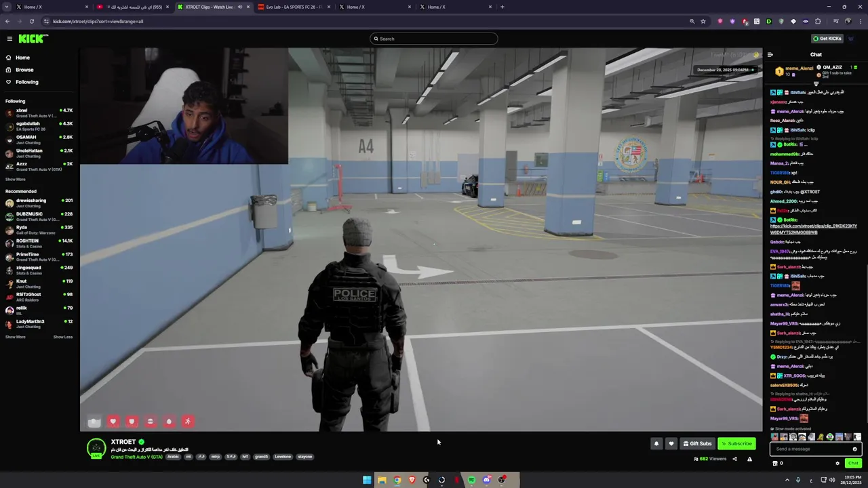Show More recommended channels
The image size is (868, 488).
click(x=16, y=337)
